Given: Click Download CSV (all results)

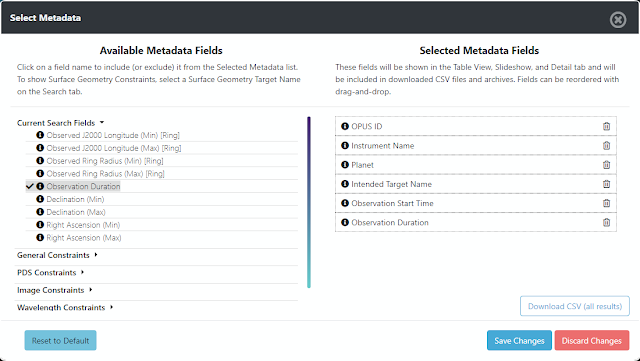Looking at the screenshot, I should [575, 306].
